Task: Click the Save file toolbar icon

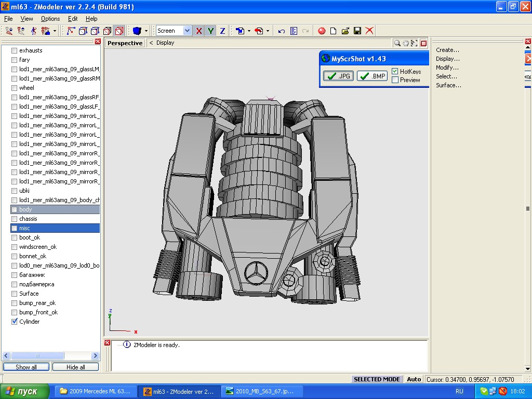Action: (357, 31)
